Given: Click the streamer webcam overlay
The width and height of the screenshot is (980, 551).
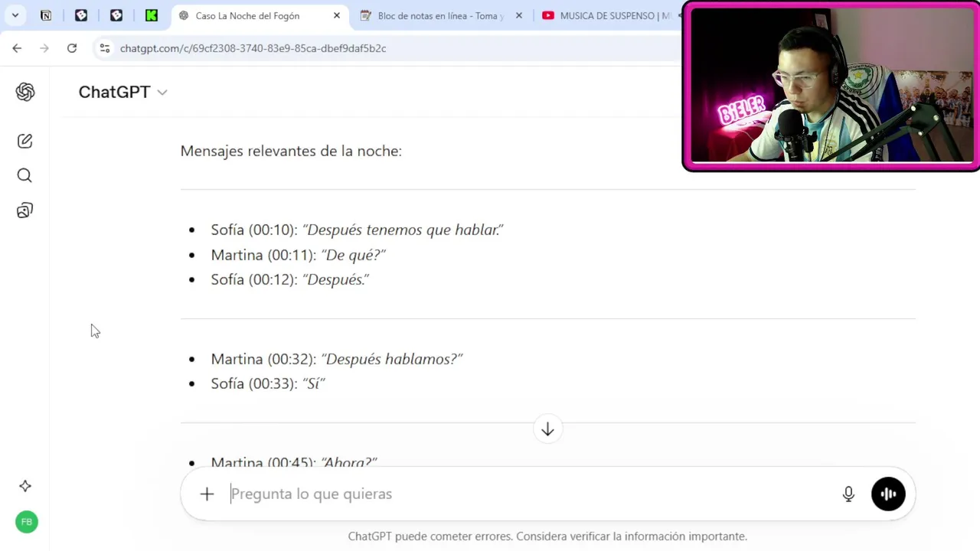Looking at the screenshot, I should 831,86.
